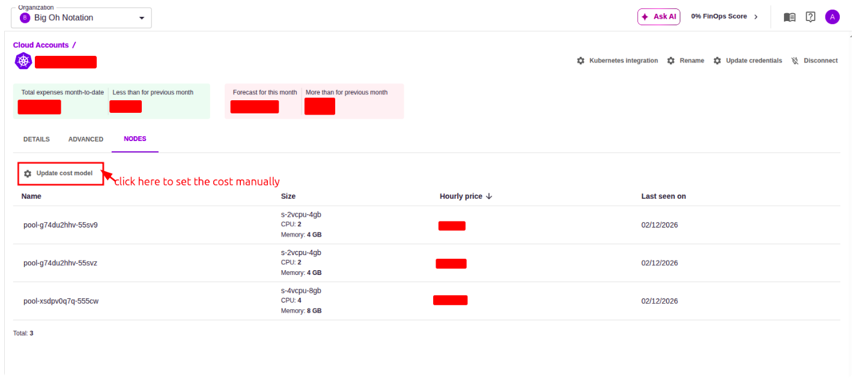
Task: Click Kubernetes integration button
Action: pyautogui.click(x=617, y=61)
